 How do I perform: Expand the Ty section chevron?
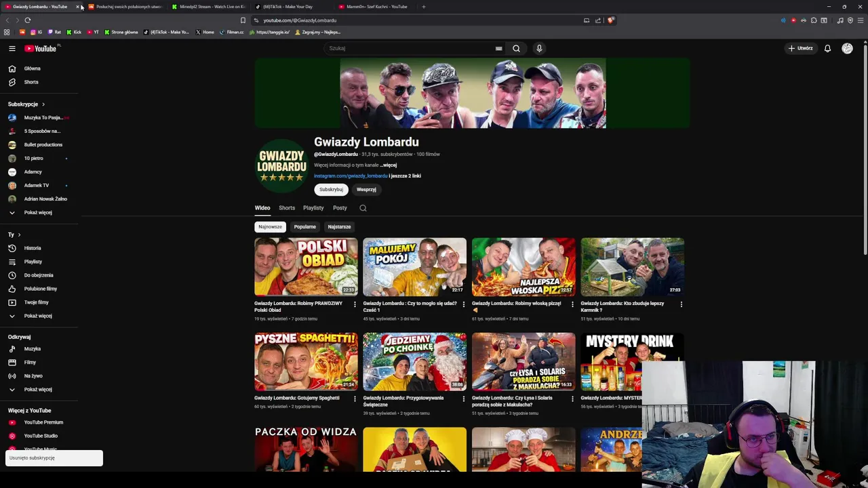click(x=19, y=235)
